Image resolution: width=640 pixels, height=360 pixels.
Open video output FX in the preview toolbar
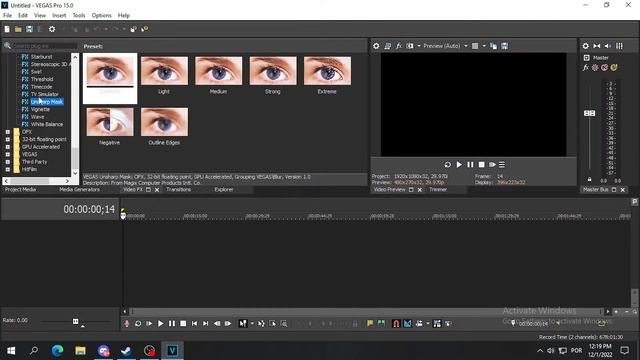point(399,46)
